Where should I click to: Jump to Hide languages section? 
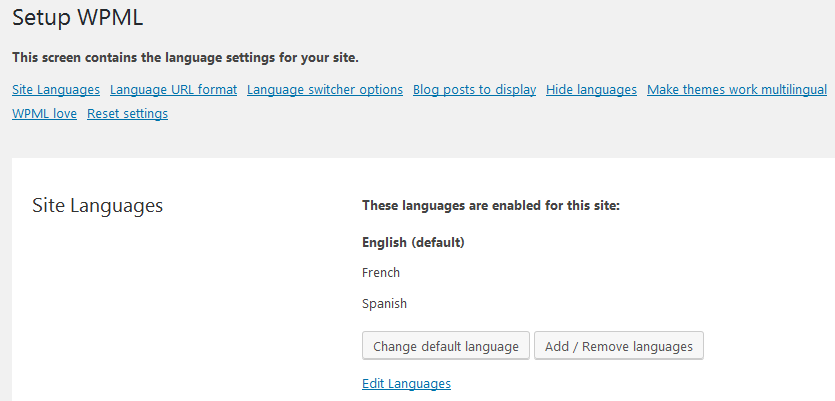click(592, 89)
